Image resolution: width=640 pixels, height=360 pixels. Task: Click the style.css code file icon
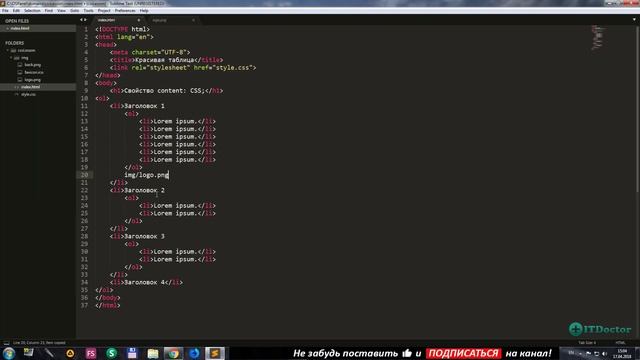pyautogui.click(x=17, y=94)
